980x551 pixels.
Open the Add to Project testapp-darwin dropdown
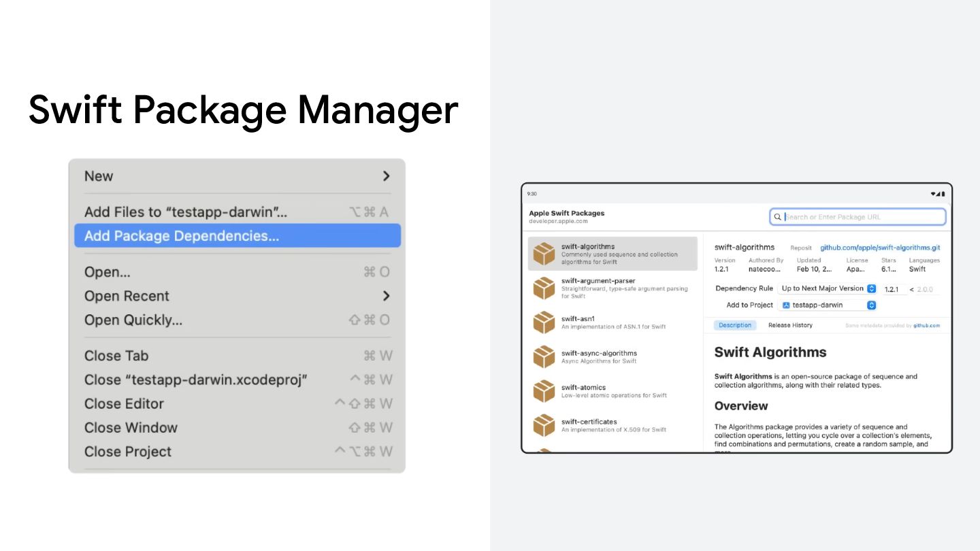pyautogui.click(x=828, y=305)
